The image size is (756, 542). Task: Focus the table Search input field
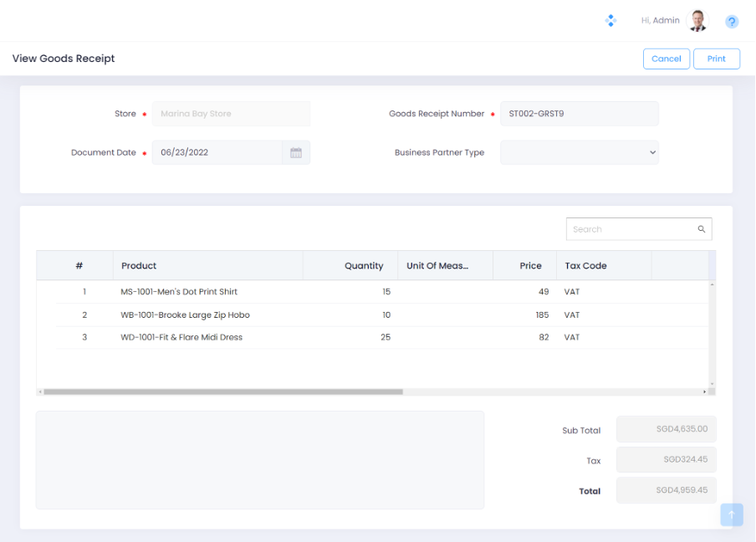[x=631, y=229]
